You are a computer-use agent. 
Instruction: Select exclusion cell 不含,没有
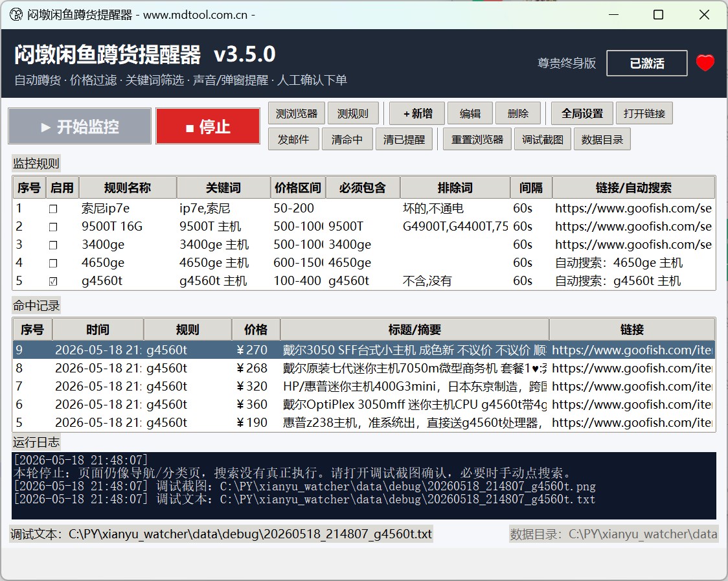coord(427,280)
